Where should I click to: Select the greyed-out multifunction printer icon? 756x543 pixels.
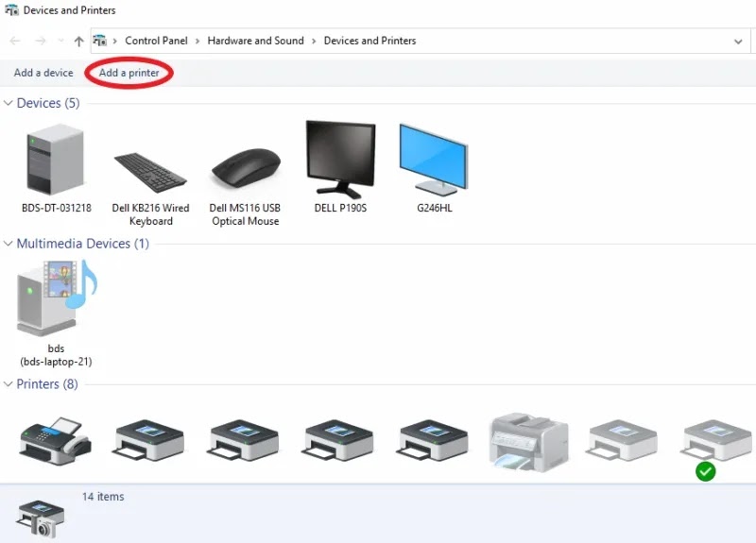(529, 442)
